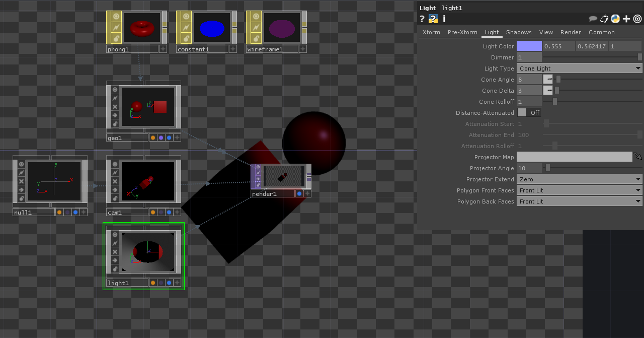This screenshot has height=338, width=644.
Task: Open the Polygon Back Faces dropdown
Action: point(579,201)
